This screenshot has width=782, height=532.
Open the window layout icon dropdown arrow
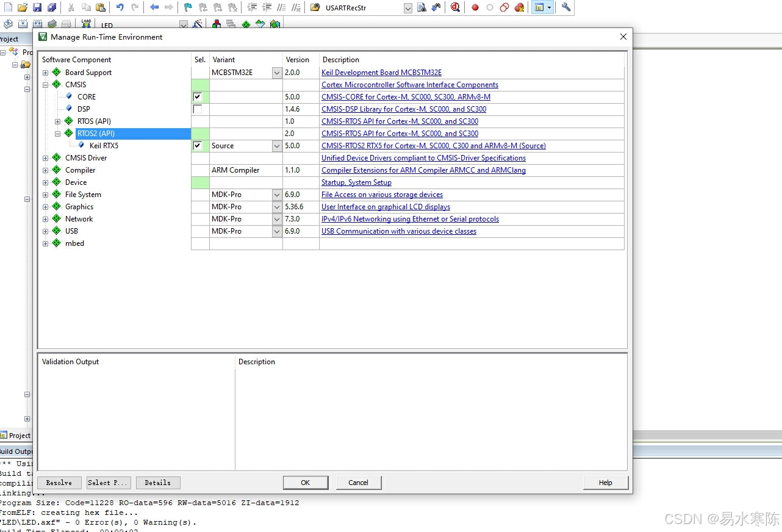pyautogui.click(x=550, y=7)
